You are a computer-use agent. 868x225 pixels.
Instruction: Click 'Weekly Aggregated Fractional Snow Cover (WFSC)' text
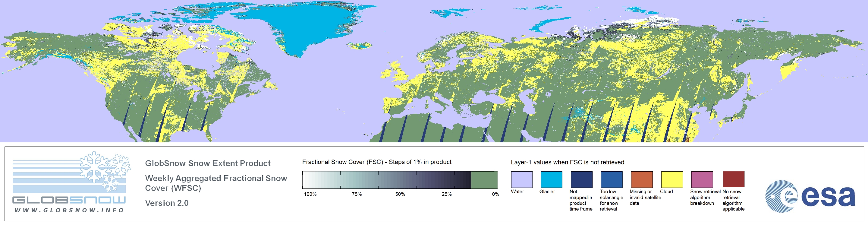click(216, 183)
